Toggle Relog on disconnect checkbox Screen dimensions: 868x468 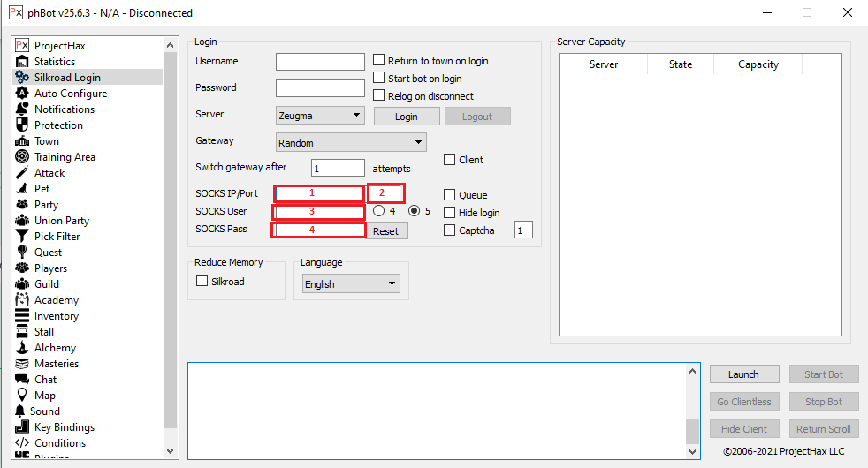(x=379, y=96)
